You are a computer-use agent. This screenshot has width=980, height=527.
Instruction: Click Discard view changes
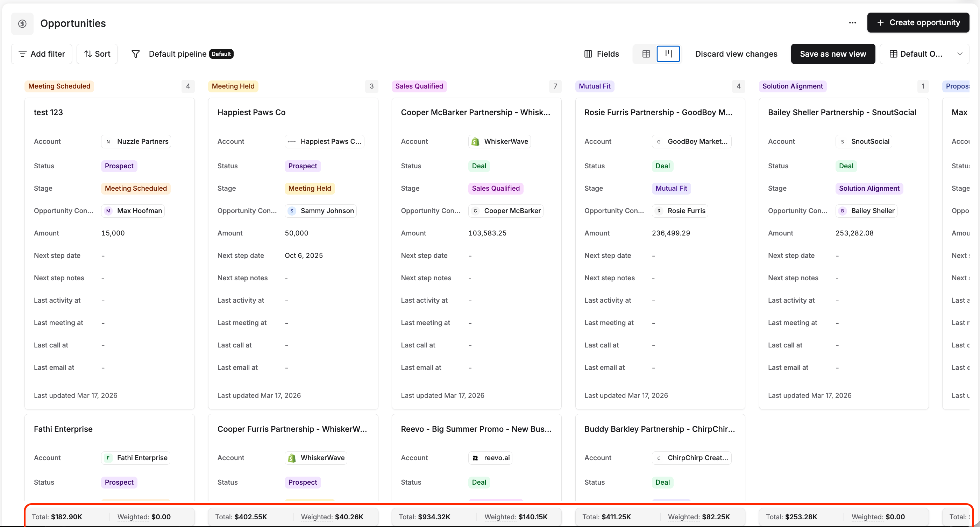click(736, 54)
